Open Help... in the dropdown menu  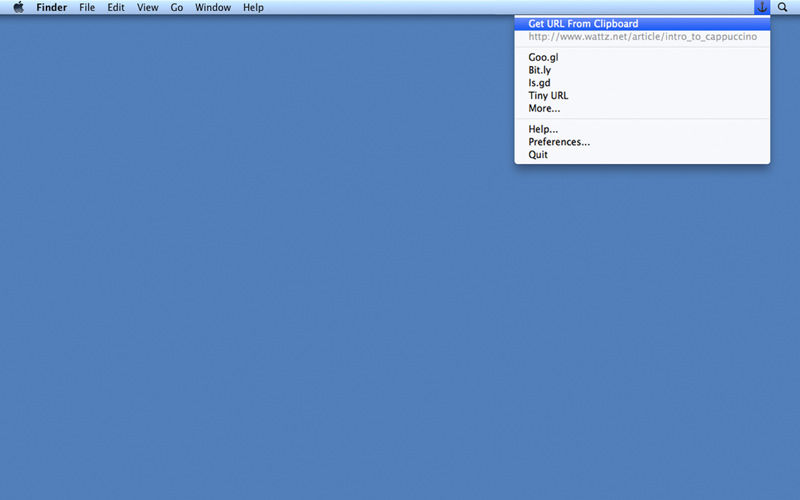(642, 129)
